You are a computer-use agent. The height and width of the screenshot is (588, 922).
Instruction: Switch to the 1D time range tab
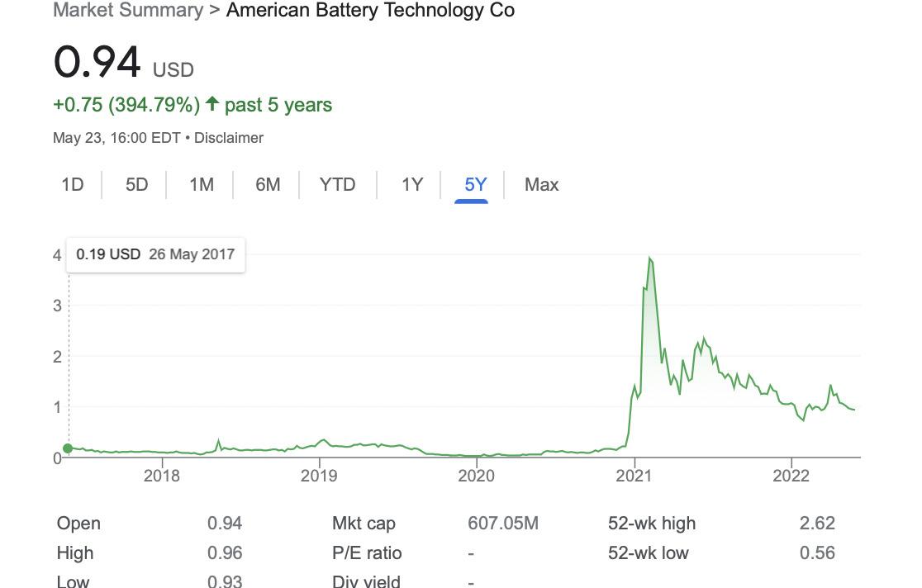point(73,185)
